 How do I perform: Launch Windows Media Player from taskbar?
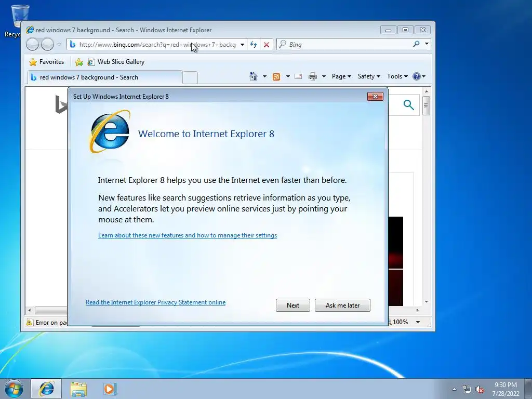[110, 389]
